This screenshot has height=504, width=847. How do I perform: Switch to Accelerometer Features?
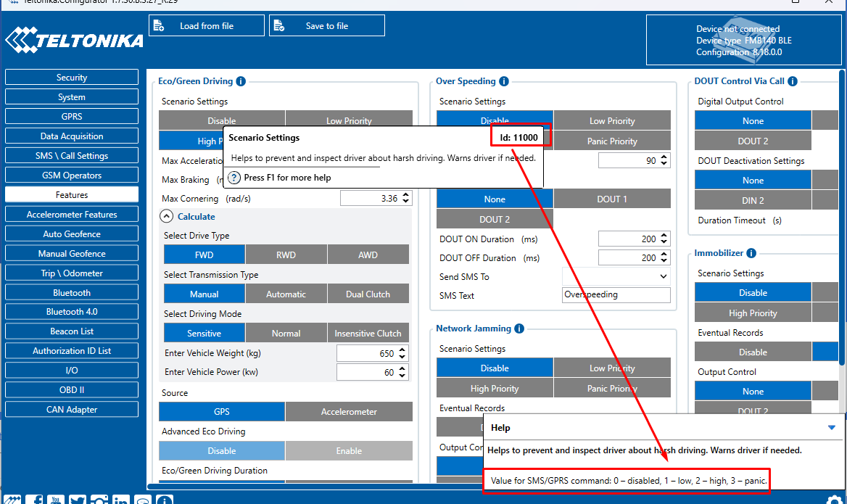coord(72,215)
